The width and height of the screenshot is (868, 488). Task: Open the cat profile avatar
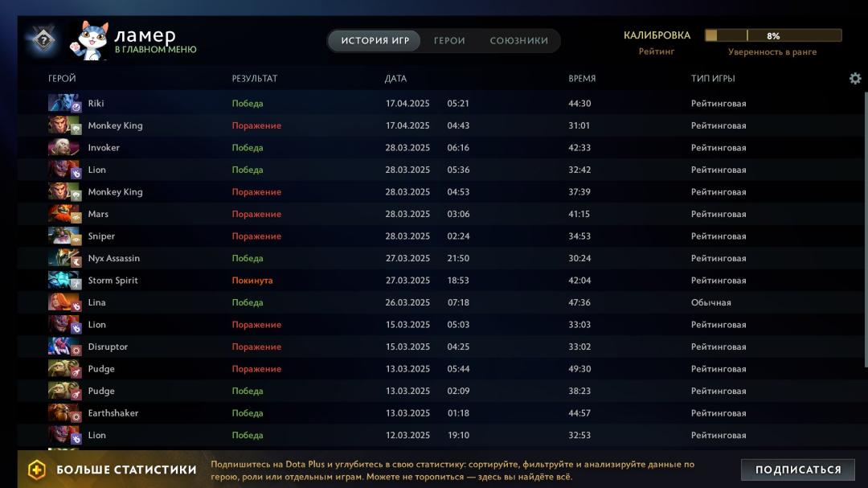88,40
